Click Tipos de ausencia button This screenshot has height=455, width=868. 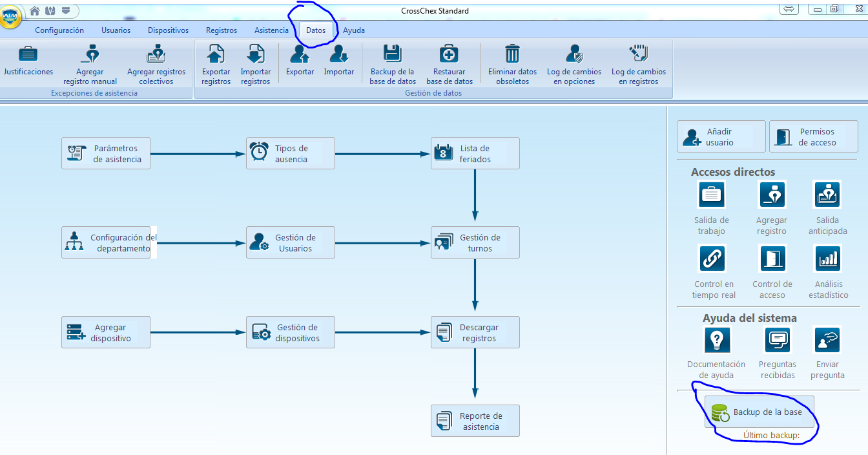(x=291, y=153)
